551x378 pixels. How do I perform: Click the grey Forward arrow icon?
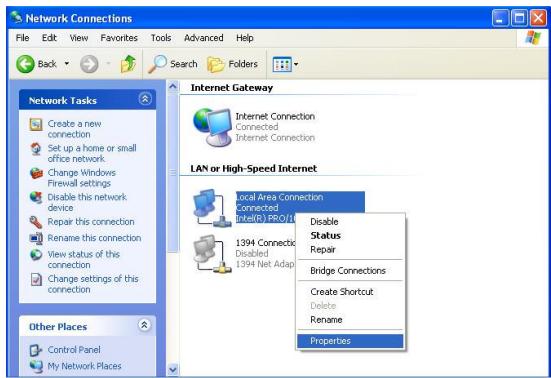(x=89, y=64)
